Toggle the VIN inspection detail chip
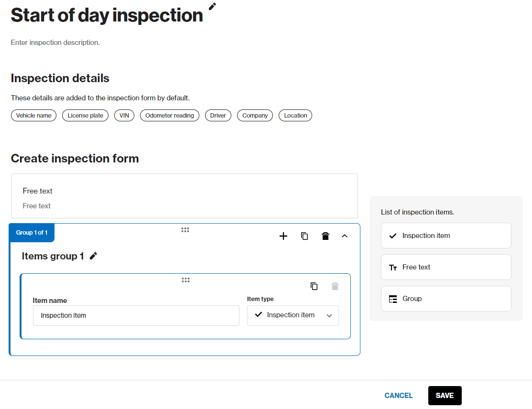The height and width of the screenshot is (409, 532). coord(124,115)
